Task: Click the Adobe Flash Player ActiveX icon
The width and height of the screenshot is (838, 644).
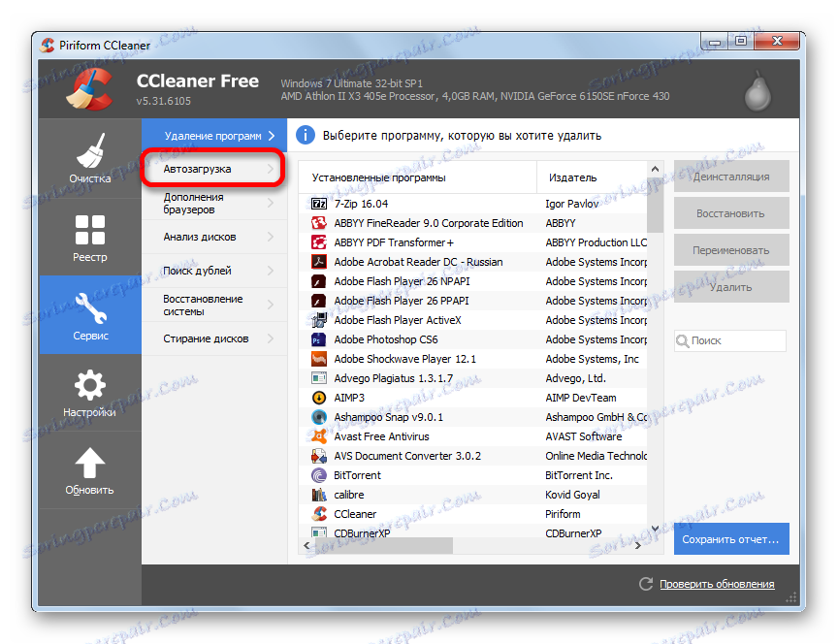Action: (319, 320)
